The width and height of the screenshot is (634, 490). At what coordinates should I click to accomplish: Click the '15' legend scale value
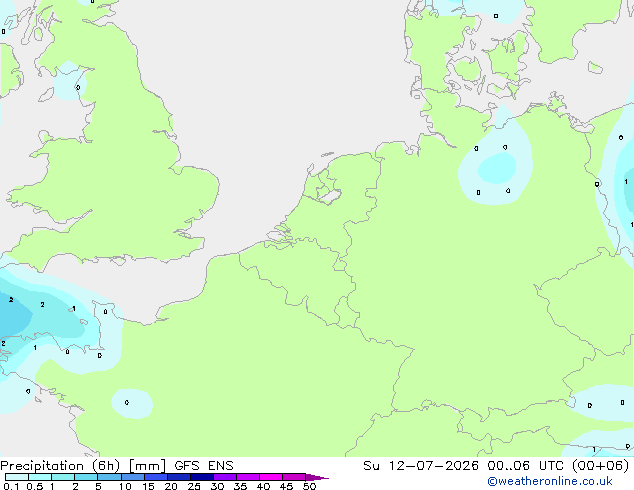tap(148, 486)
